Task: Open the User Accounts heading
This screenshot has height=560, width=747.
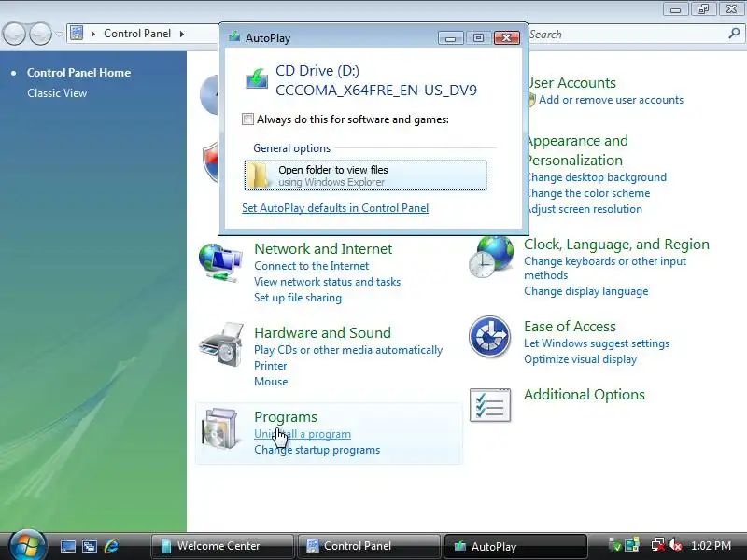Action: point(571,82)
